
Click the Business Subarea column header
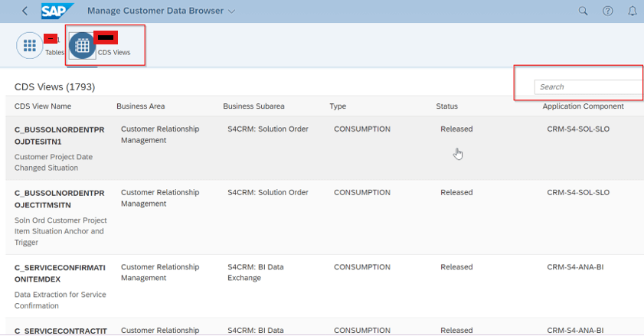point(253,106)
